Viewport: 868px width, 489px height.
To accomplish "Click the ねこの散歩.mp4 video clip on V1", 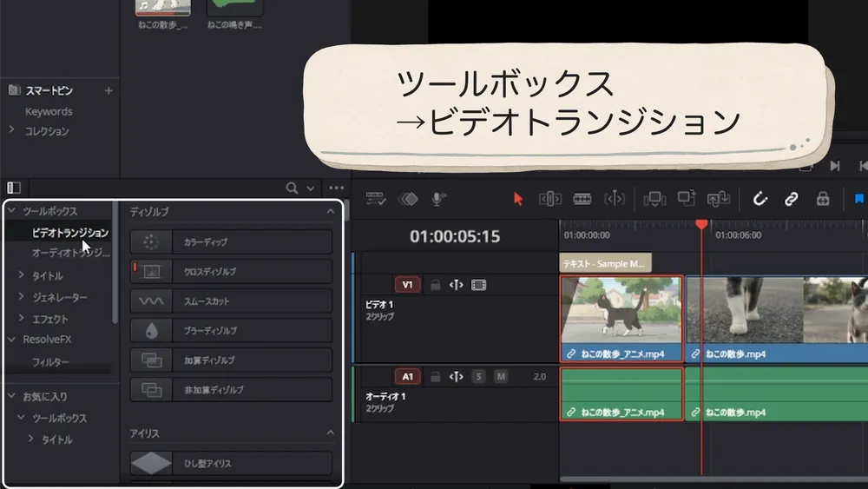I will click(777, 319).
